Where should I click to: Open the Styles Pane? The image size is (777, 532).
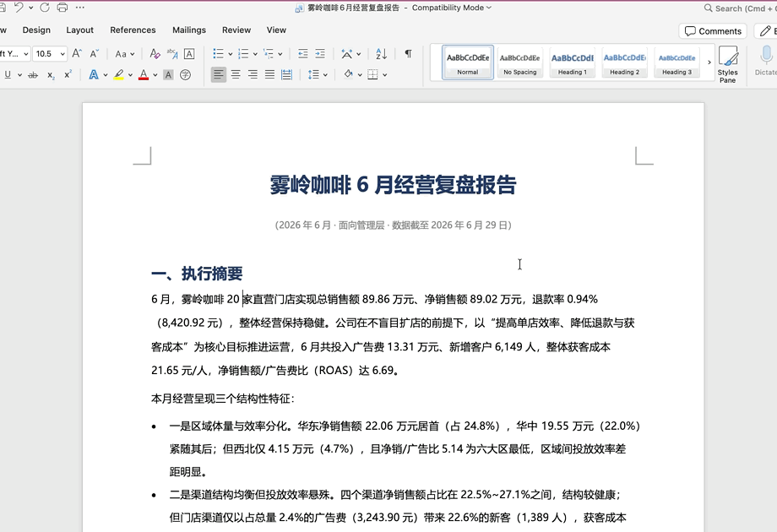(727, 64)
